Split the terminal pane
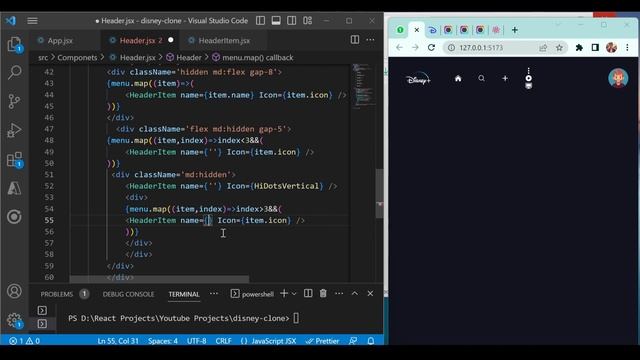This screenshot has height=360, width=640. pyautogui.click(x=308, y=293)
